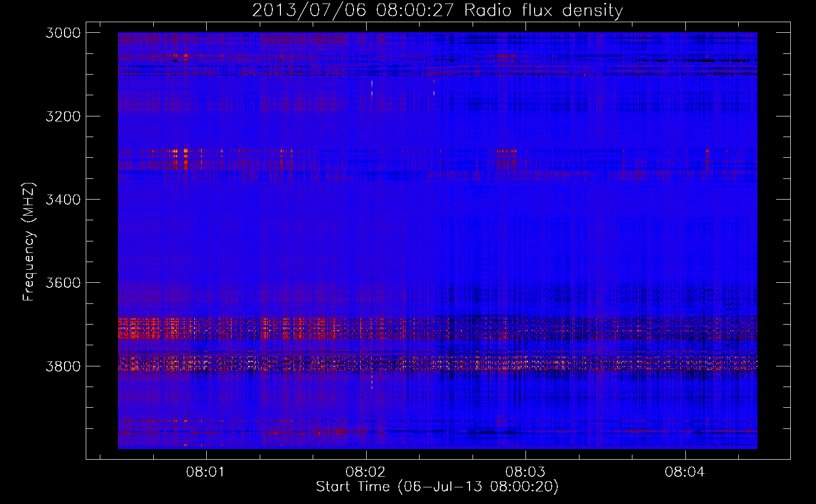This screenshot has width=816, height=504.
Task: Click the 08:02 time tick label
Action: click(365, 472)
